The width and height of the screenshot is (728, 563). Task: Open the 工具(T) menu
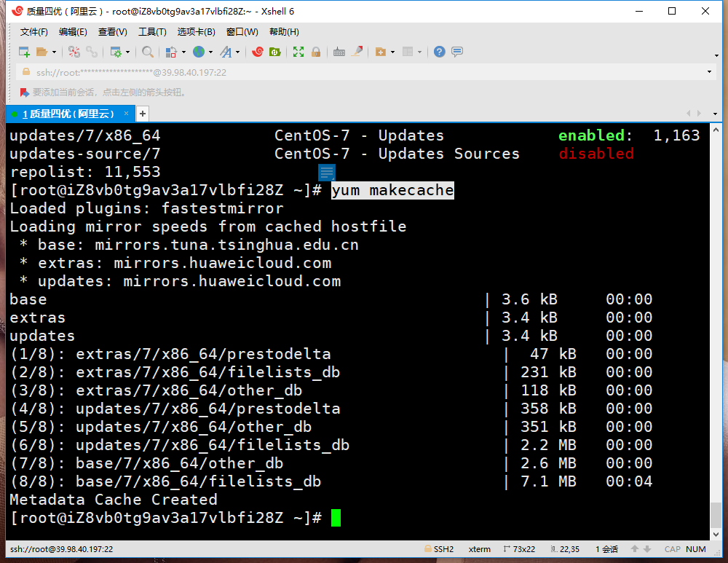[152, 32]
